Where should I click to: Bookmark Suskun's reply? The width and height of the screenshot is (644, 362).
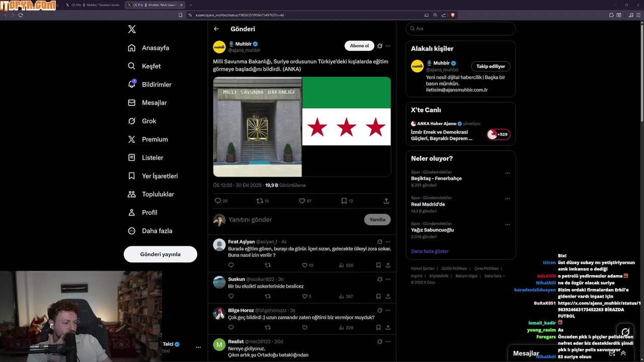(x=378, y=296)
